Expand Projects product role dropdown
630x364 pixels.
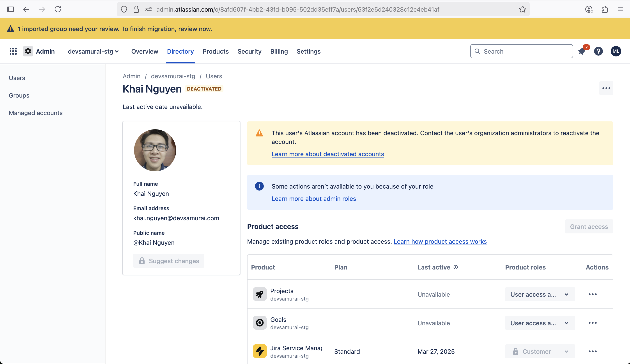point(540,294)
